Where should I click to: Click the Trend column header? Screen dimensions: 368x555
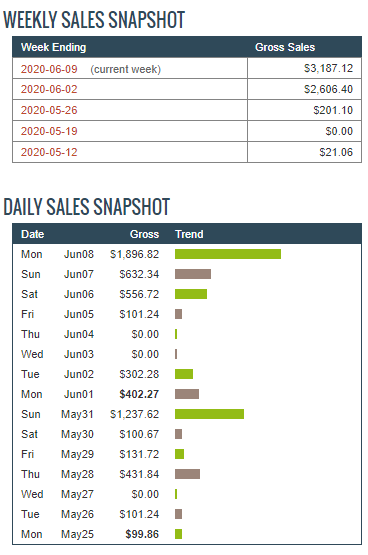pos(189,234)
